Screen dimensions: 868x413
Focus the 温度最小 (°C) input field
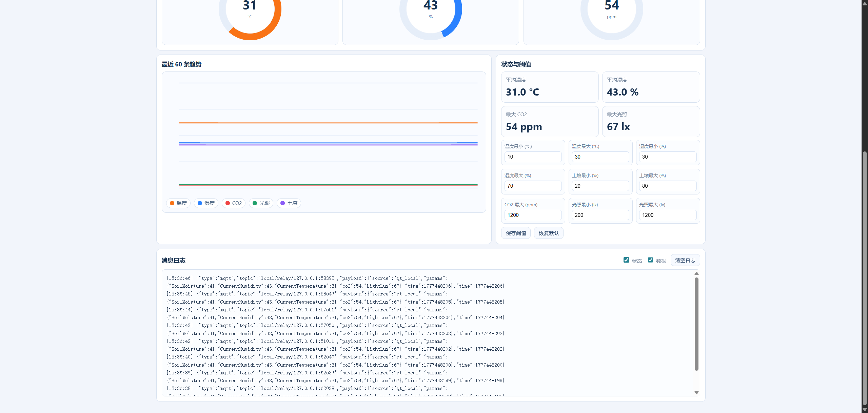click(x=533, y=157)
